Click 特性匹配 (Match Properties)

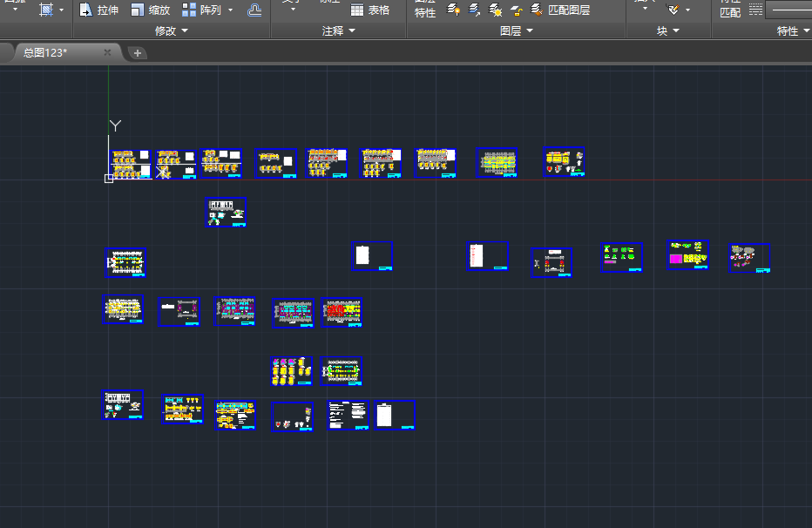[x=730, y=9]
